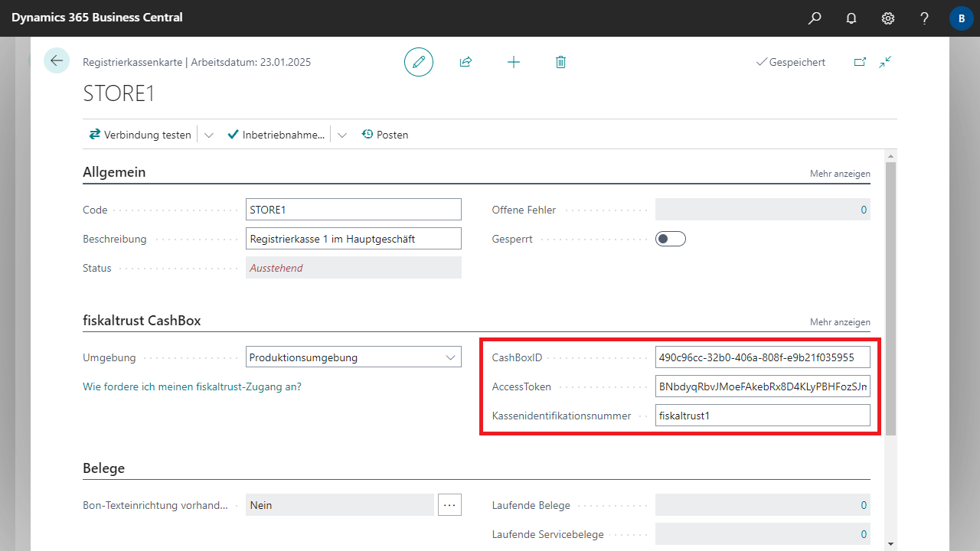Image resolution: width=980 pixels, height=551 pixels.
Task: Open the help question mark
Action: (925, 18)
